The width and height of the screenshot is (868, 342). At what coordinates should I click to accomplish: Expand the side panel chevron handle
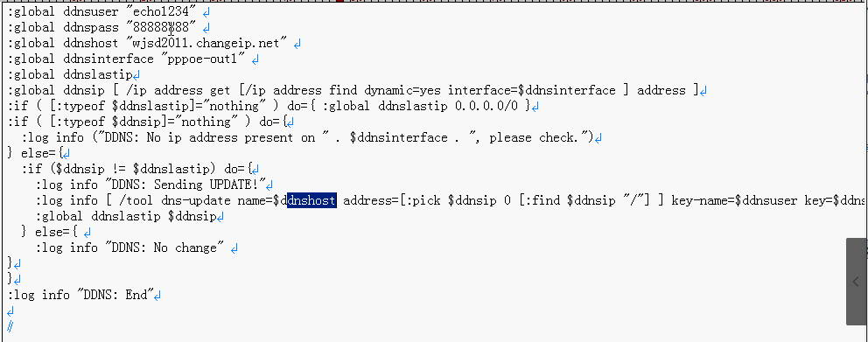857,282
